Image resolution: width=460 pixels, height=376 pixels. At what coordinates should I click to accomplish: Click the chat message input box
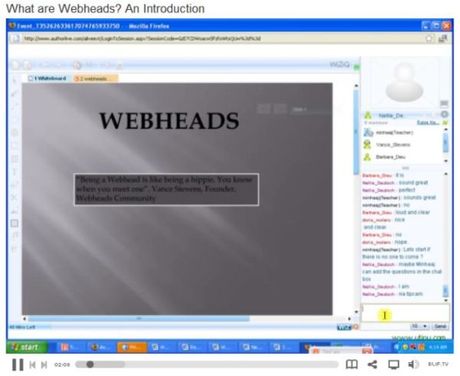(x=405, y=313)
